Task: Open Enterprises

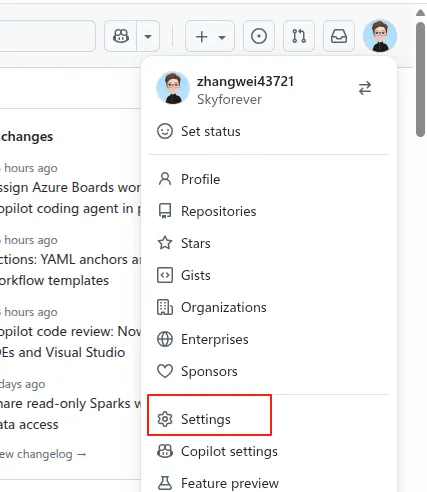Action: (269, 339)
